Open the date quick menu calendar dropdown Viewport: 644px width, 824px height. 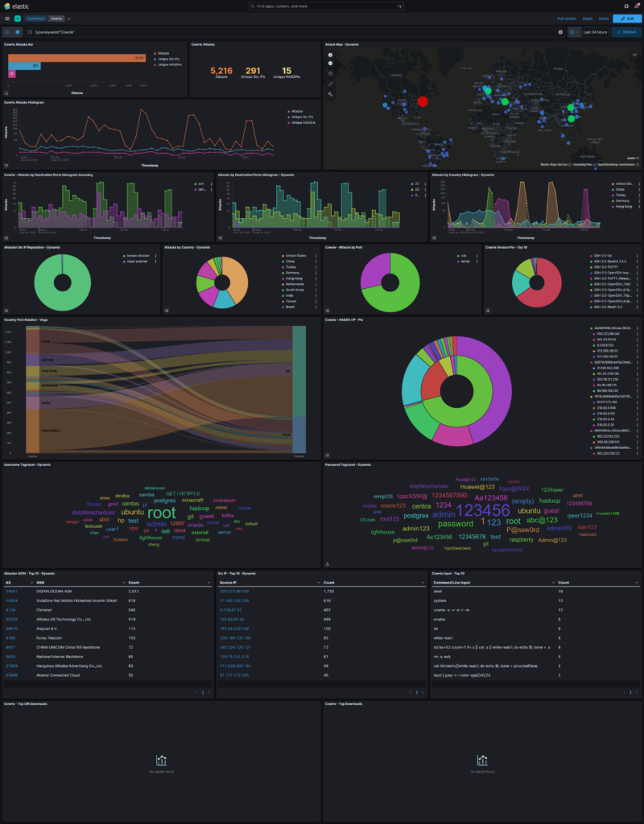[574, 32]
